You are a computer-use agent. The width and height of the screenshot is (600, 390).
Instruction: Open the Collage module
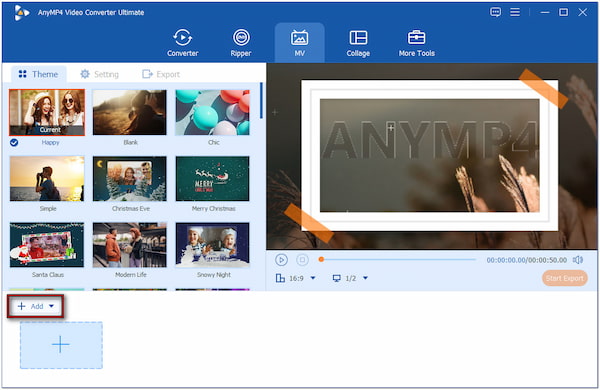[358, 43]
